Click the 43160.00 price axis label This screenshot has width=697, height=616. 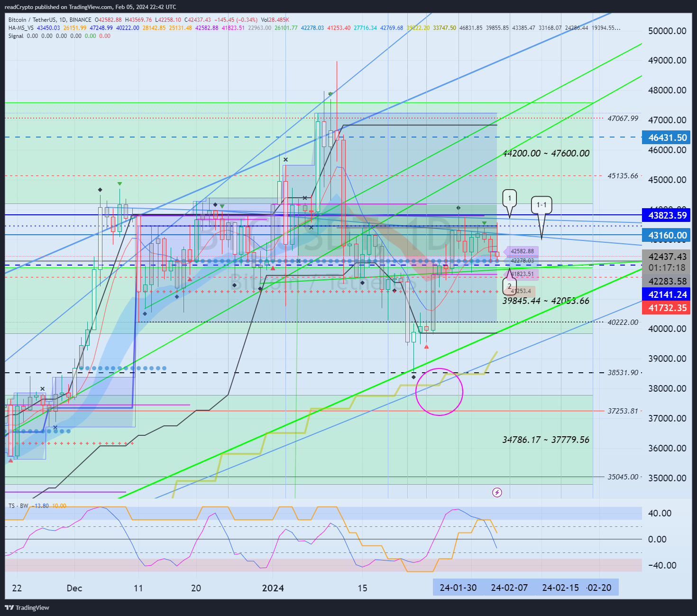coord(666,235)
